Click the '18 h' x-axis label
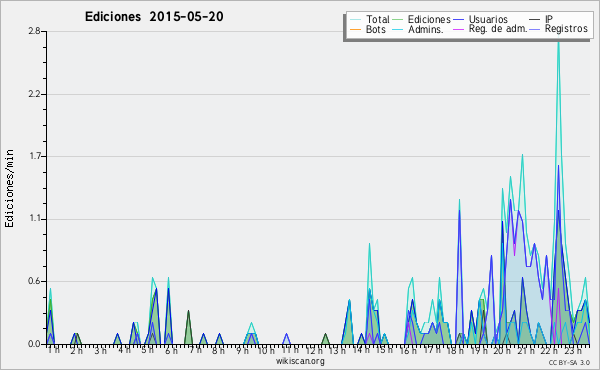Image resolution: width=600 pixels, height=370 pixels. point(455,351)
